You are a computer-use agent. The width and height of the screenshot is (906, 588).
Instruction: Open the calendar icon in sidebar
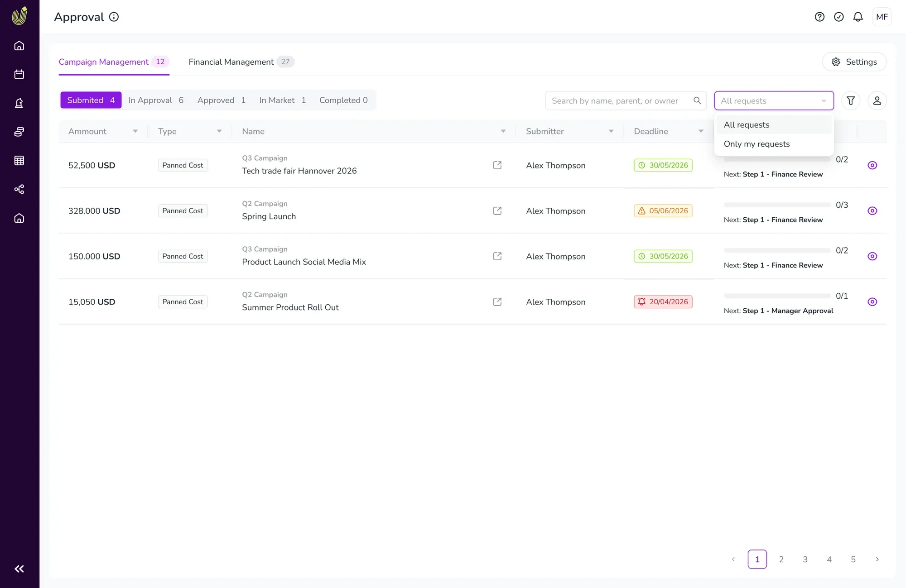19,74
